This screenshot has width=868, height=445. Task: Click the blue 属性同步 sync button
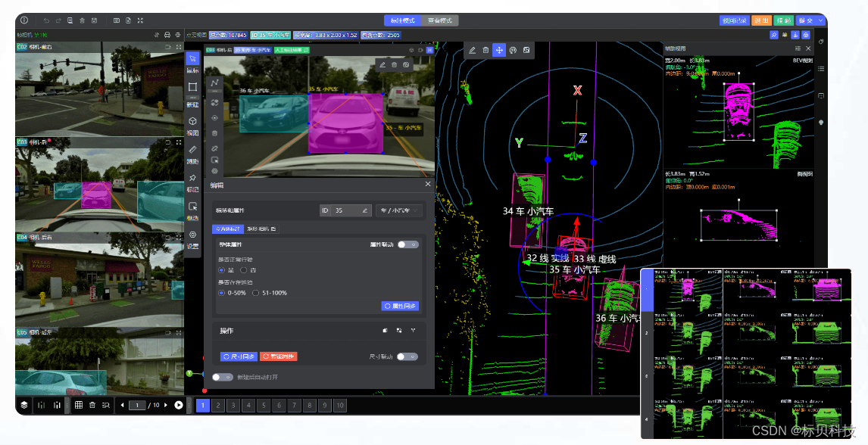coord(400,306)
